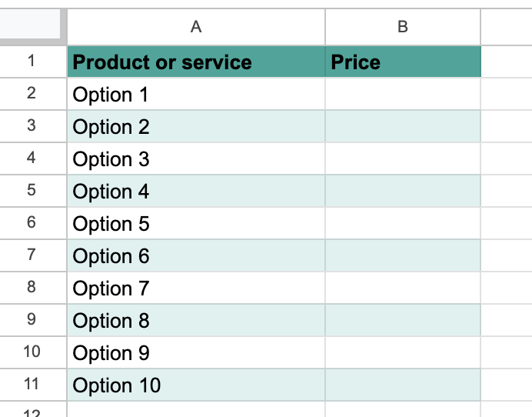
Task: Click the empty Price cell beside Option 7
Action: pyautogui.click(x=403, y=289)
